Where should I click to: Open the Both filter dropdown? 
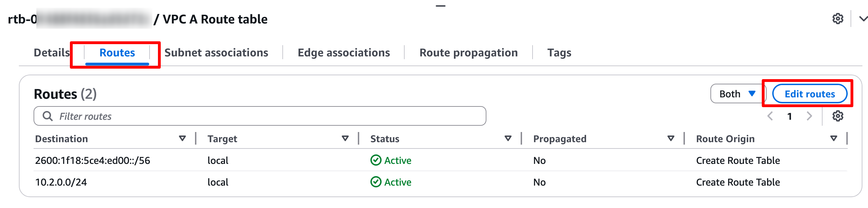737,94
